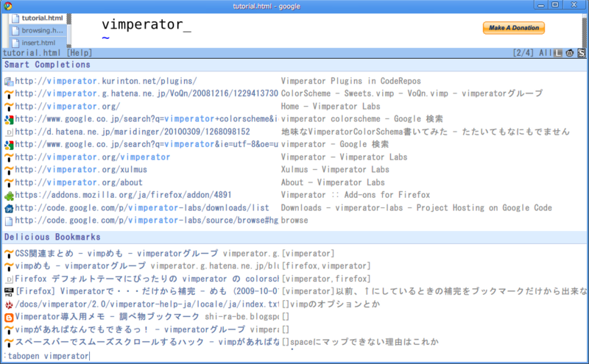Click favicon of vimperator.org/about row
589x364 pixels.
(9, 183)
